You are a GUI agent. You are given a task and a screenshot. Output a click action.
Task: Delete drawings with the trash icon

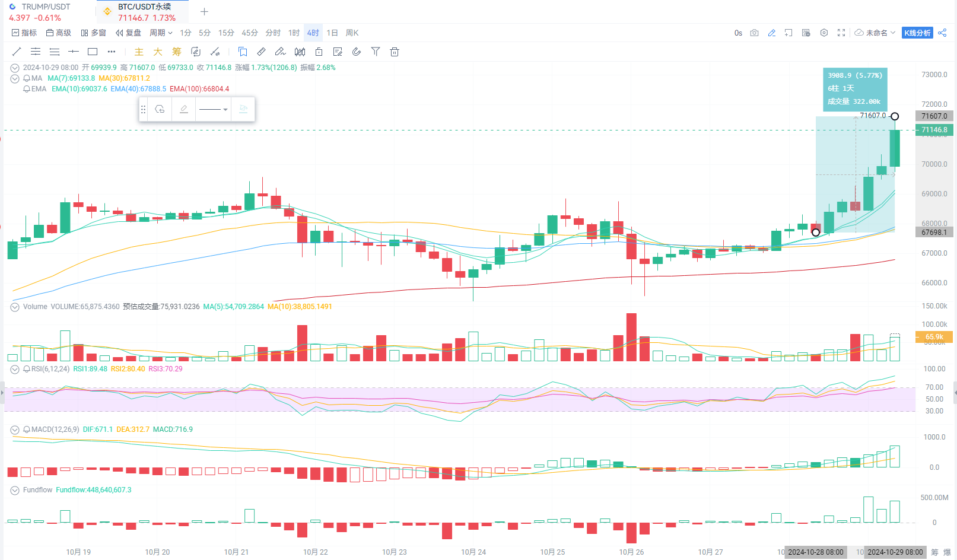tap(395, 52)
